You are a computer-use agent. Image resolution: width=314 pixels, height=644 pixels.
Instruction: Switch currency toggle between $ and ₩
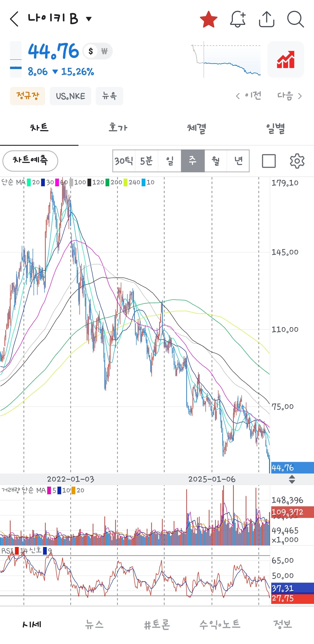click(97, 51)
